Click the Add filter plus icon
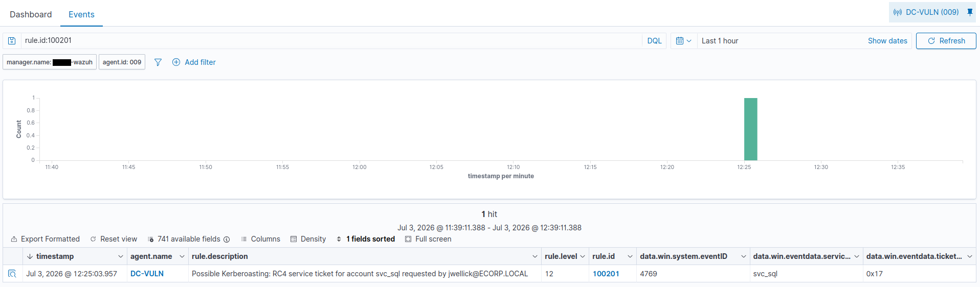Viewport: 980px width, 287px height. pos(176,62)
